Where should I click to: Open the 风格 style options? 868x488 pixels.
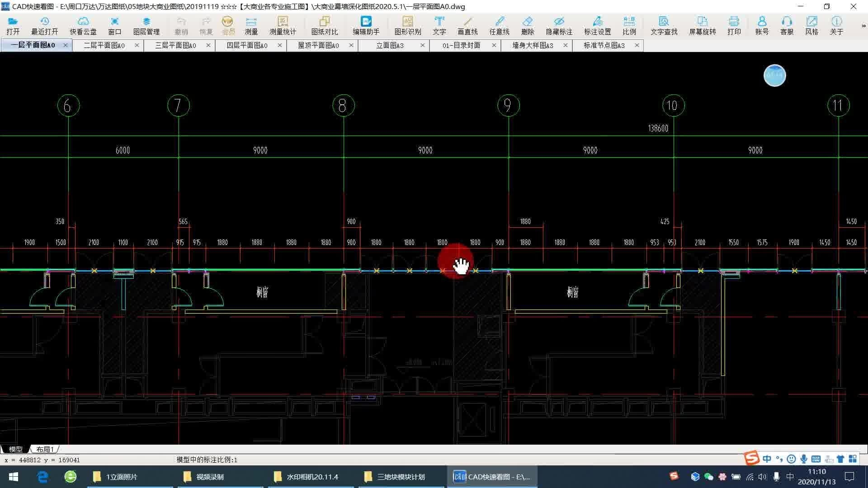[811, 25]
